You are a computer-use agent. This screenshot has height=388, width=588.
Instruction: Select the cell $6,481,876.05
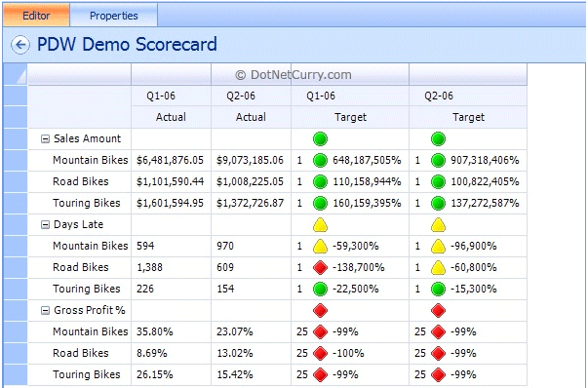171,161
